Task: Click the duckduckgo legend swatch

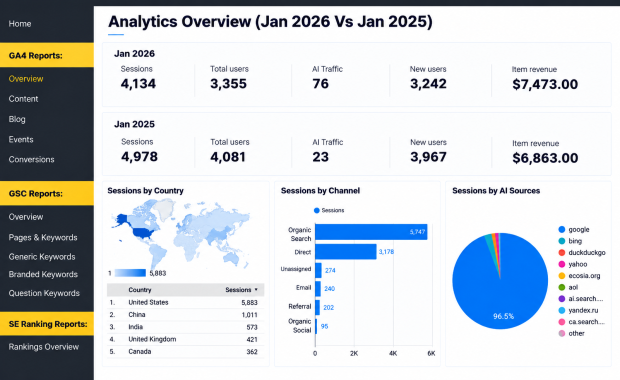Action: (x=561, y=252)
